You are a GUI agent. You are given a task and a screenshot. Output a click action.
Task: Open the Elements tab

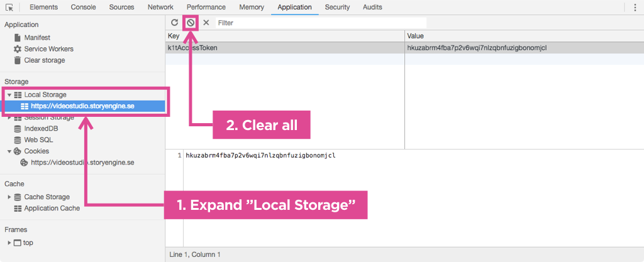43,7
